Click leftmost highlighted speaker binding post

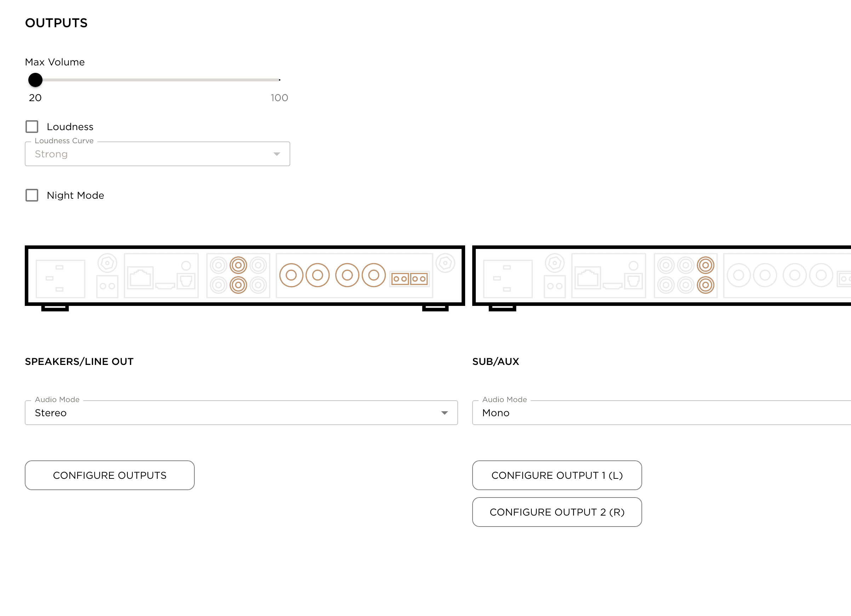[x=291, y=275]
